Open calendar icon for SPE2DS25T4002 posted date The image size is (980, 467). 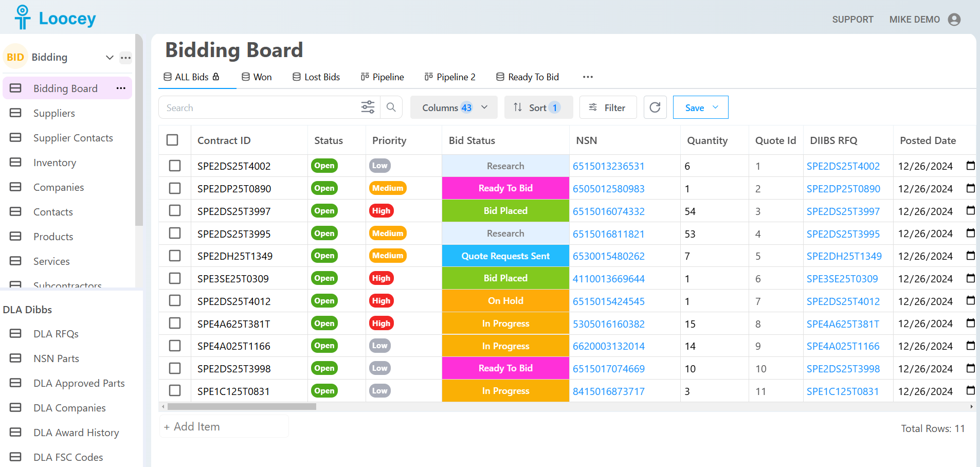click(971, 166)
